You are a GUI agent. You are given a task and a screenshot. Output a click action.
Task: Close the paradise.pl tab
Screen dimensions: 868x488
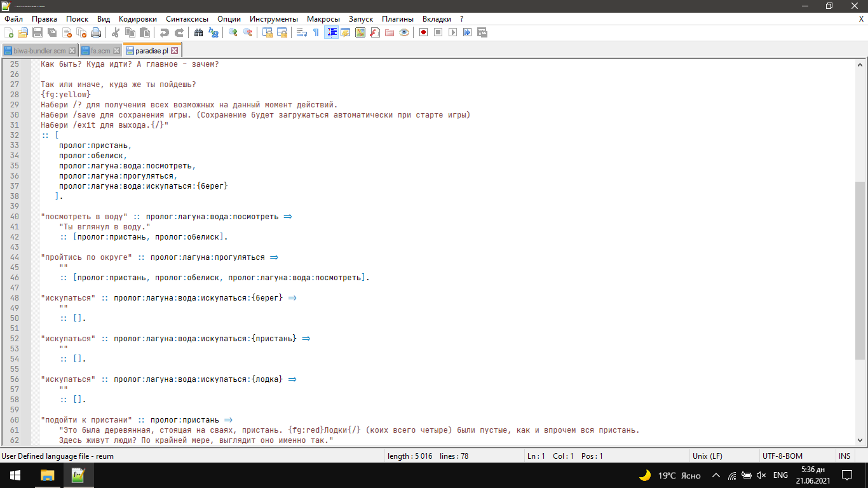pyautogui.click(x=175, y=50)
